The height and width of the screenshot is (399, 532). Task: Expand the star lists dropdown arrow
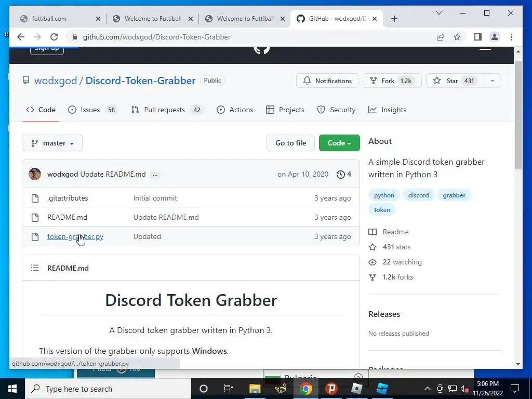coord(493,81)
